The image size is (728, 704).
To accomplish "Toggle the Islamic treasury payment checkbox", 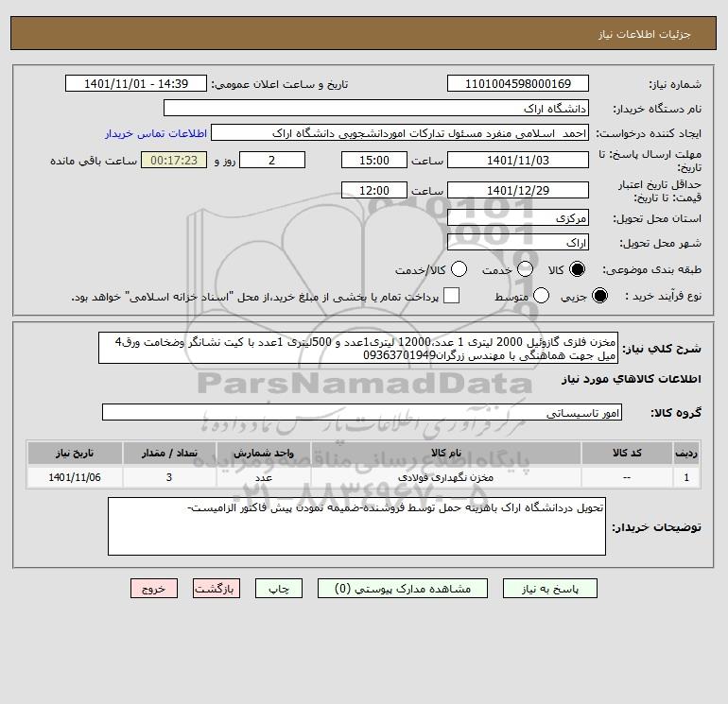I will [x=451, y=296].
